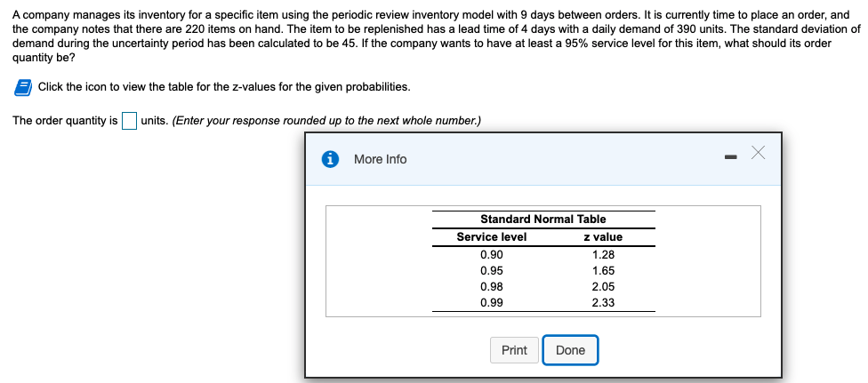
Task: Click the 'Click the icon to view the table' link text
Action: 224,87
